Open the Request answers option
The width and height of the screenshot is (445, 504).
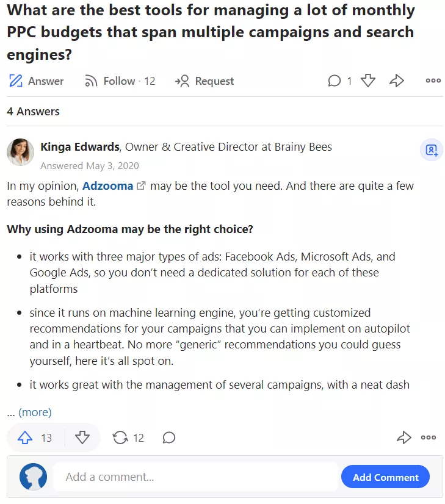[204, 81]
